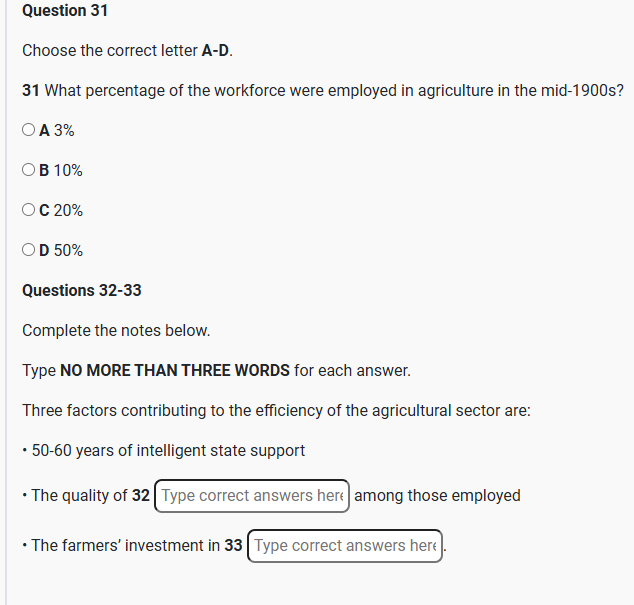Click the "Complete the notes below" line
Screen dimensions: 634x605
(x=116, y=330)
